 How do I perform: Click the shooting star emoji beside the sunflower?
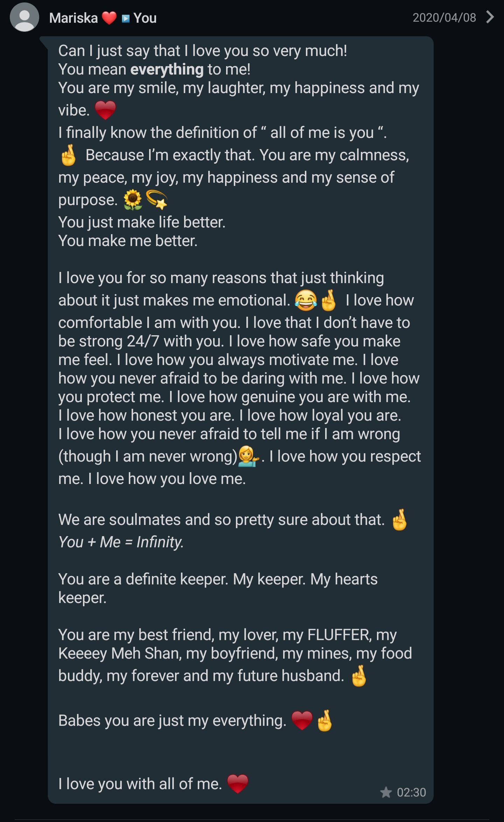click(156, 199)
